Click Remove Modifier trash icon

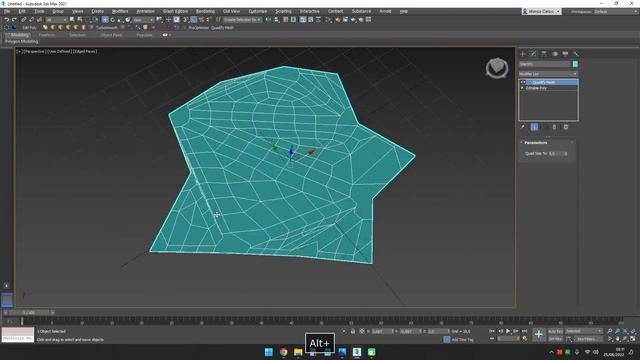click(554, 127)
